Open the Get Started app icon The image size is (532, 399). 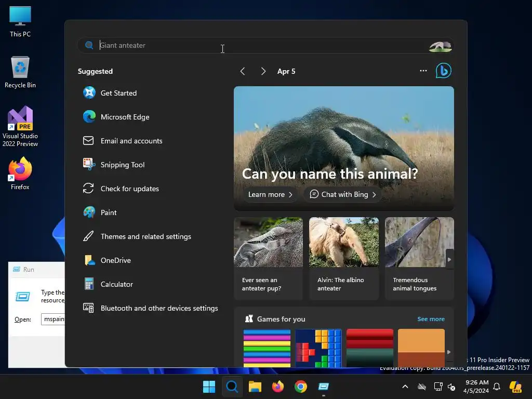click(x=89, y=92)
